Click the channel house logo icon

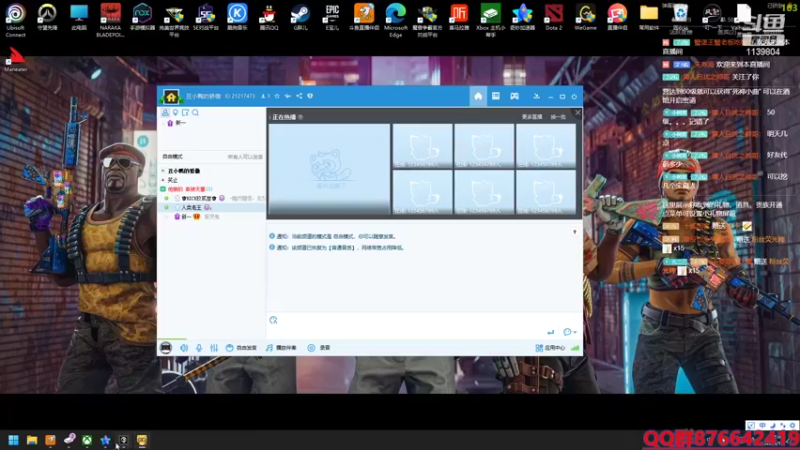click(171, 96)
